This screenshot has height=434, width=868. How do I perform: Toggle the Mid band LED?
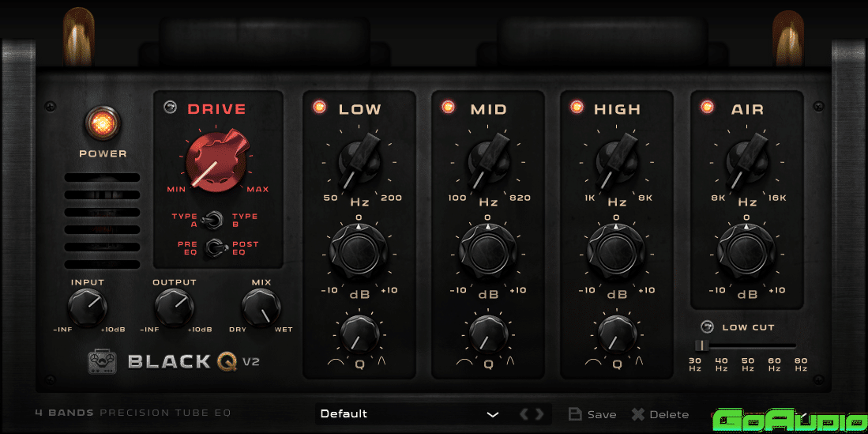tap(448, 108)
